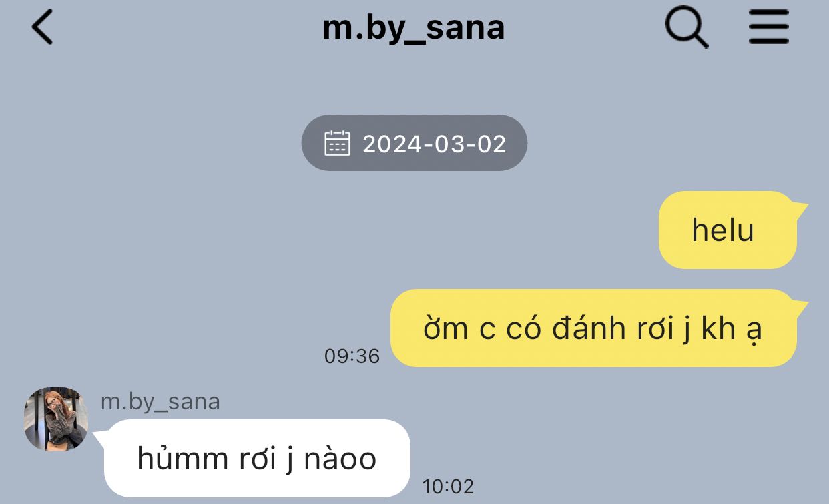Viewport: 829px width, 504px height.
Task: Click the m.by_sana title in the header
Action: click(x=414, y=28)
